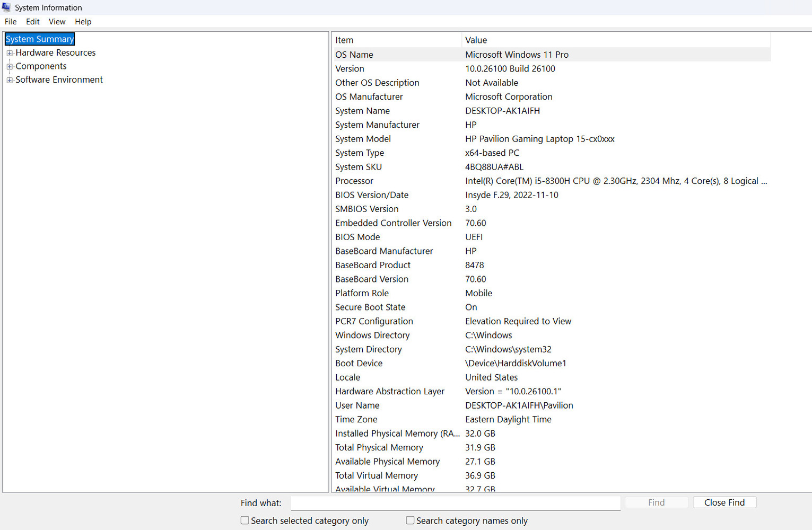
Task: Click the value DESKTOP-AK1AIFH in System Name row
Action: tap(503, 111)
